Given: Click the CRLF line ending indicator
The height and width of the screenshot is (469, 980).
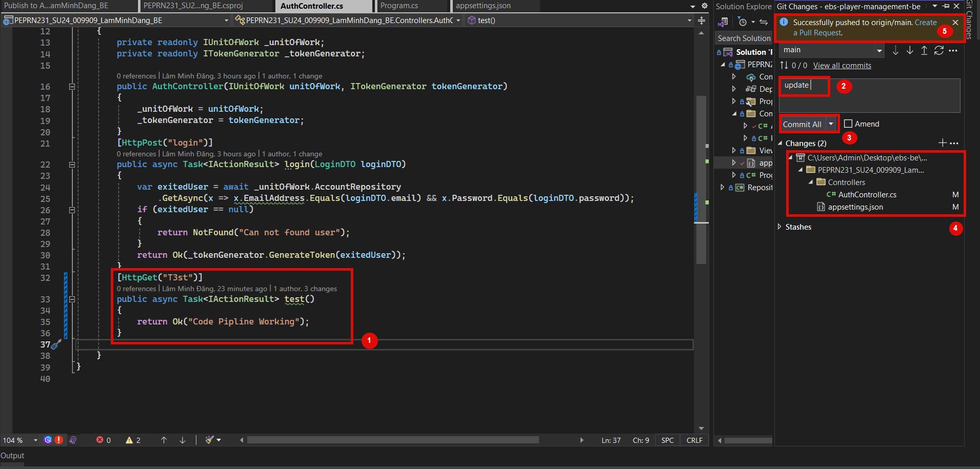Looking at the screenshot, I should pos(694,440).
